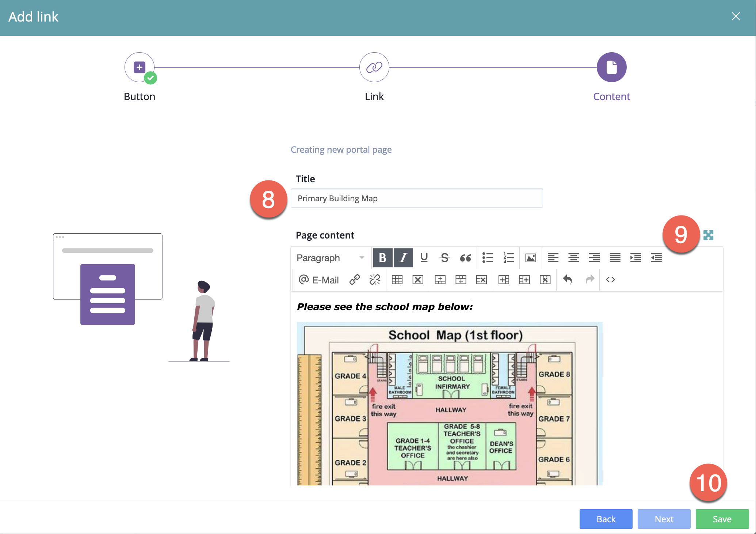Undo the last edit
Screen dimensions: 756x534
[x=567, y=280]
